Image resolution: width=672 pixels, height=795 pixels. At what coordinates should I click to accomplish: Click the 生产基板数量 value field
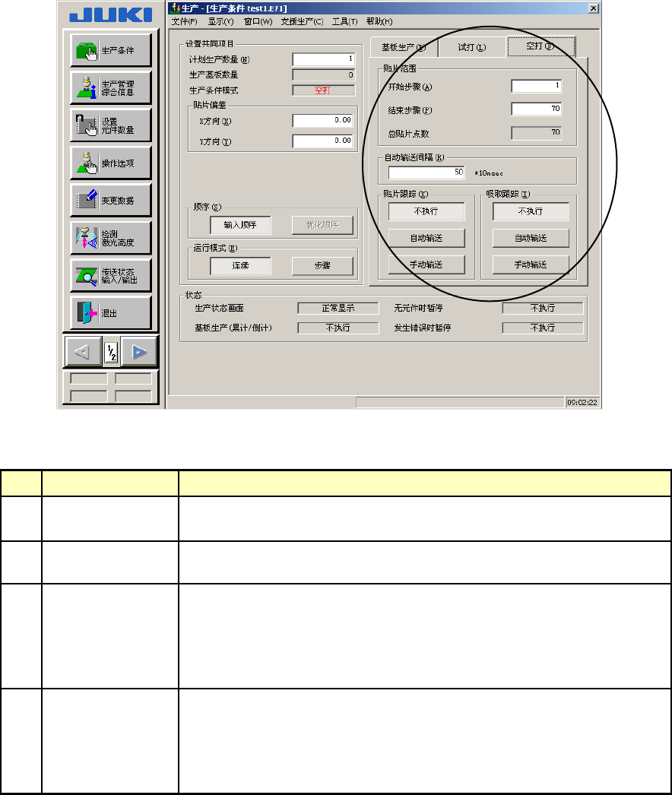[x=324, y=75]
